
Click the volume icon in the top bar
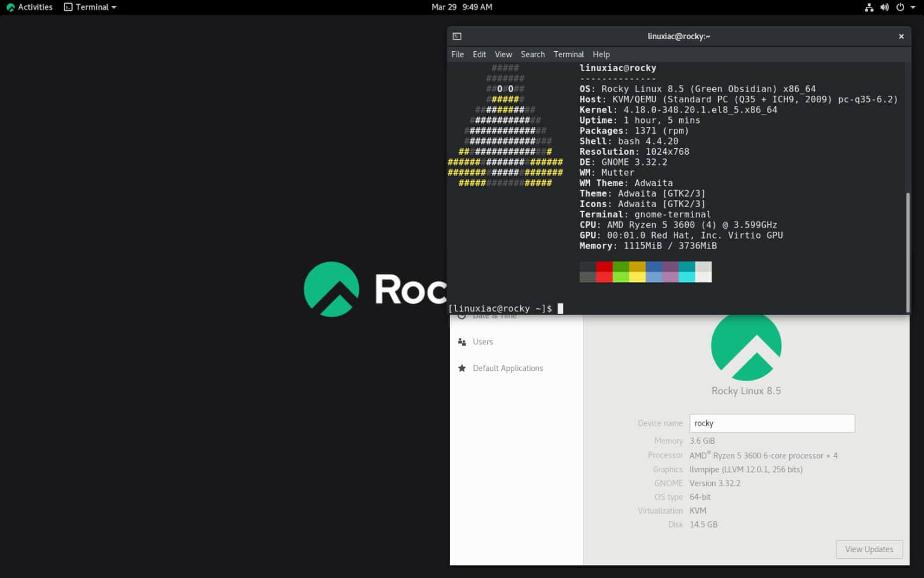pyautogui.click(x=884, y=7)
